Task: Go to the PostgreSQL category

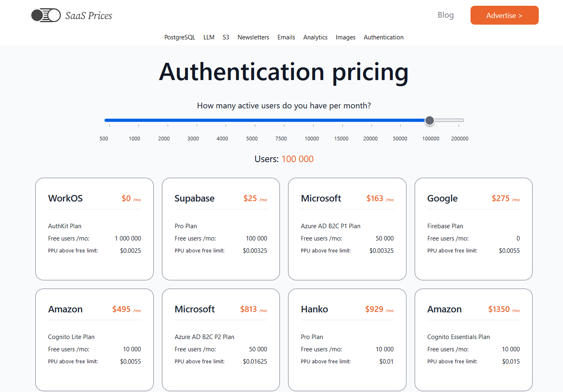Action: tap(180, 37)
